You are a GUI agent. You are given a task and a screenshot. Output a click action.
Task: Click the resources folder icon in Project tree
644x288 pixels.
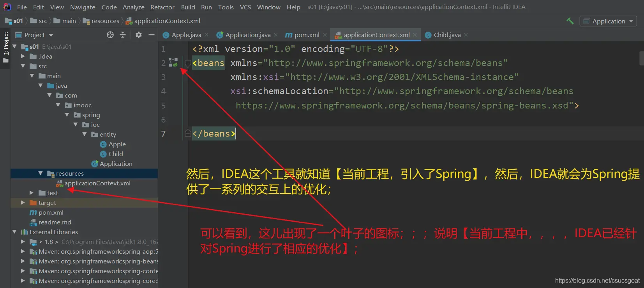pos(51,174)
